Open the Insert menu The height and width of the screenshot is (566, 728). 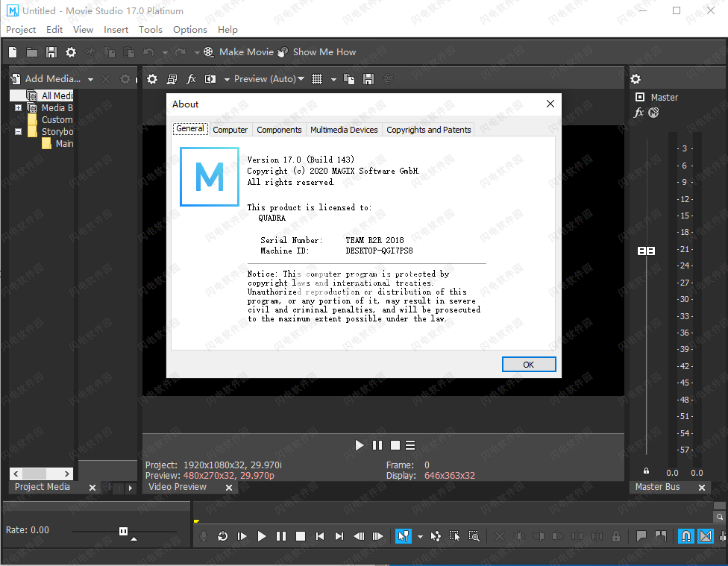click(116, 30)
